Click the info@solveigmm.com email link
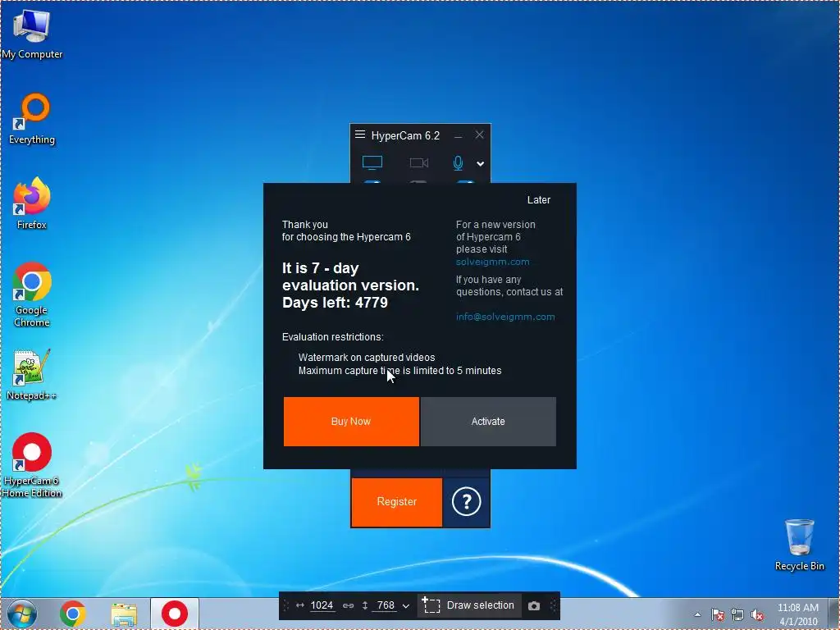 [x=505, y=317]
